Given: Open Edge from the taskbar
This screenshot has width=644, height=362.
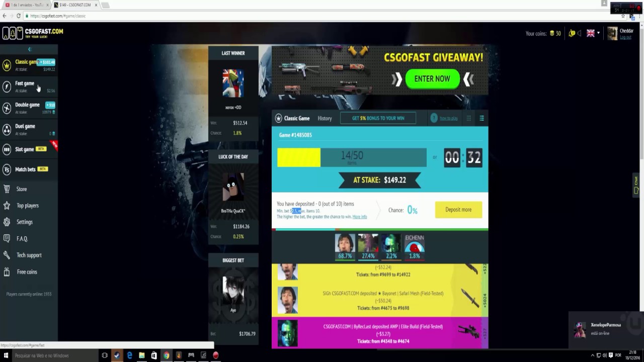Looking at the screenshot, I should click(129, 355).
